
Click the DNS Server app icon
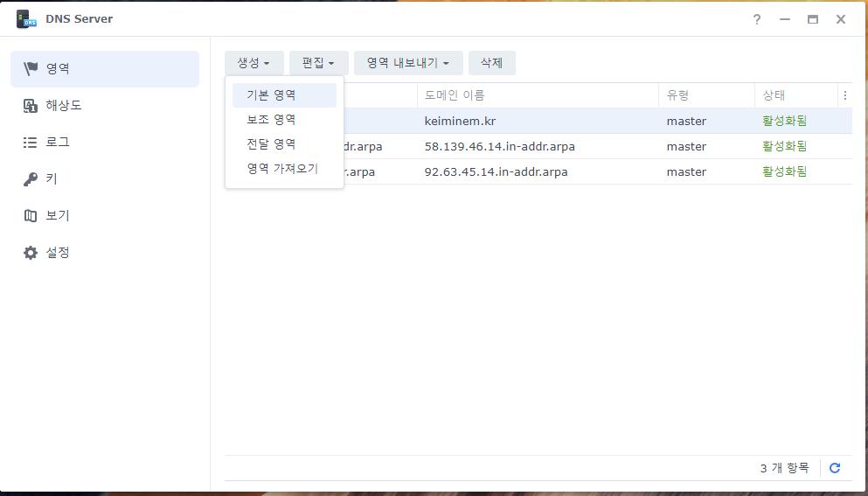pyautogui.click(x=26, y=19)
